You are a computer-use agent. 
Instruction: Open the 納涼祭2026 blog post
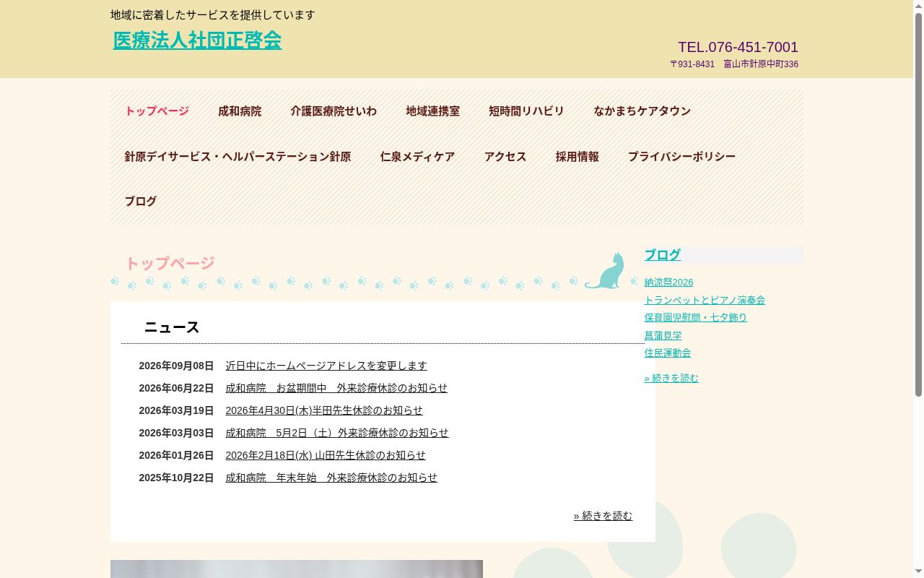point(668,282)
